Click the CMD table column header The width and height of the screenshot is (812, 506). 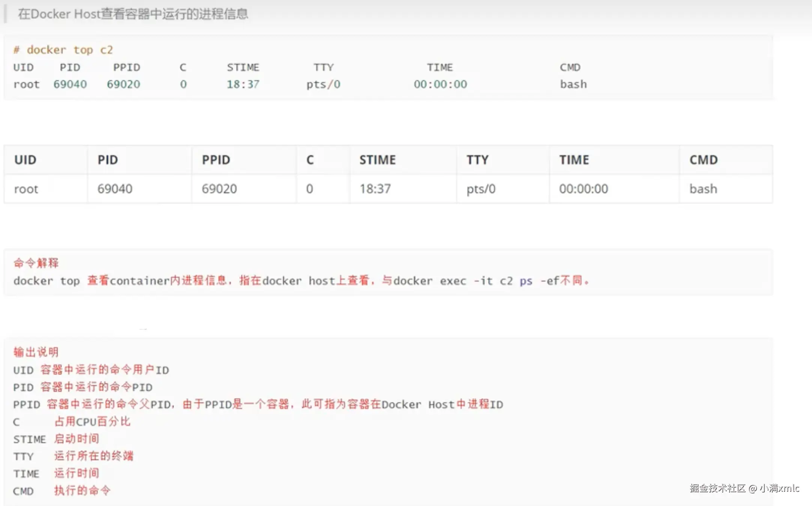click(703, 160)
